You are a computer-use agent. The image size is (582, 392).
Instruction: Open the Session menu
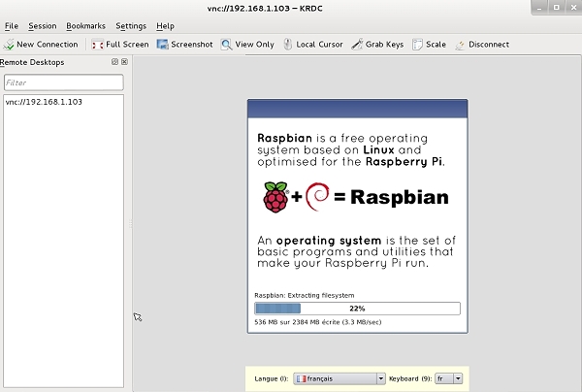click(43, 26)
